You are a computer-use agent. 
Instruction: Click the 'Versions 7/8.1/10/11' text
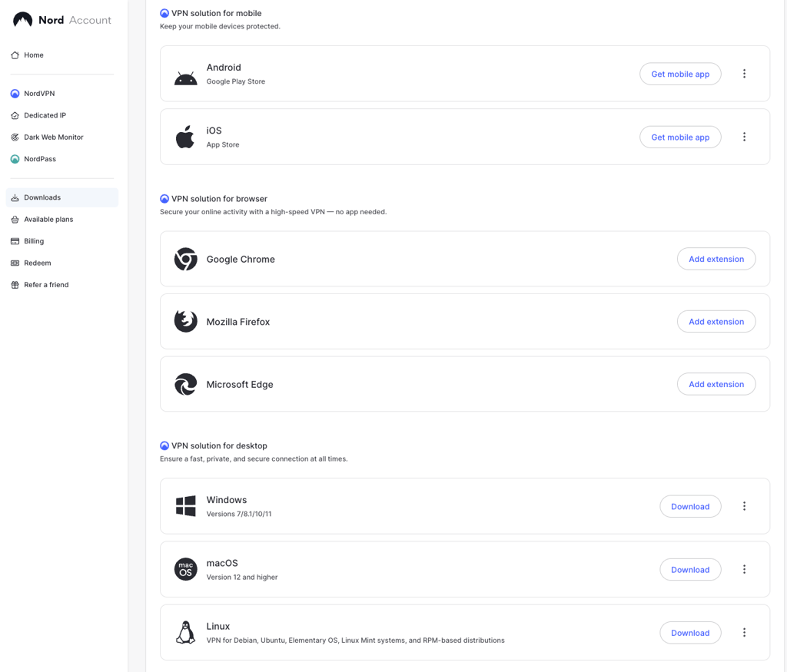point(239,514)
